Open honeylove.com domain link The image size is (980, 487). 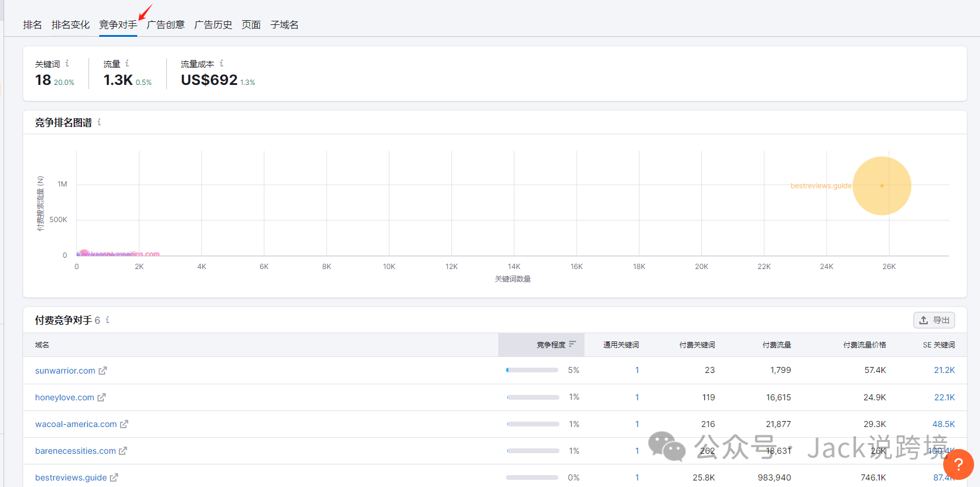(x=65, y=397)
